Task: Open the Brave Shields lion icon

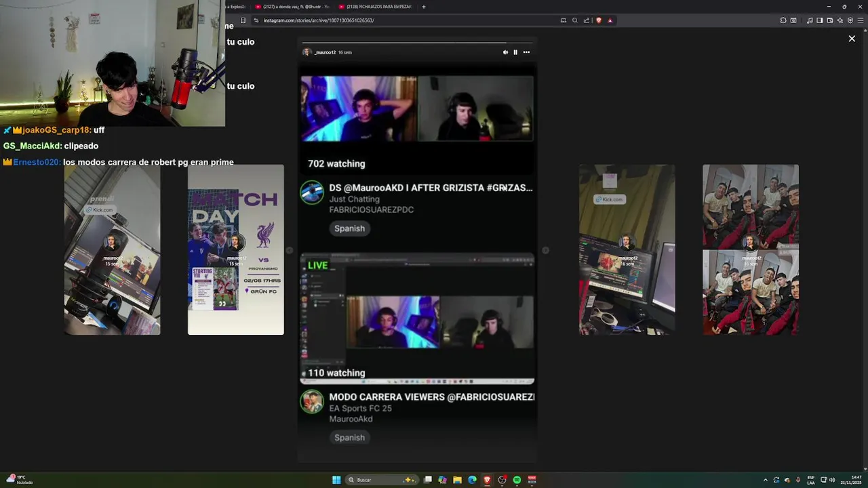Action: click(599, 20)
